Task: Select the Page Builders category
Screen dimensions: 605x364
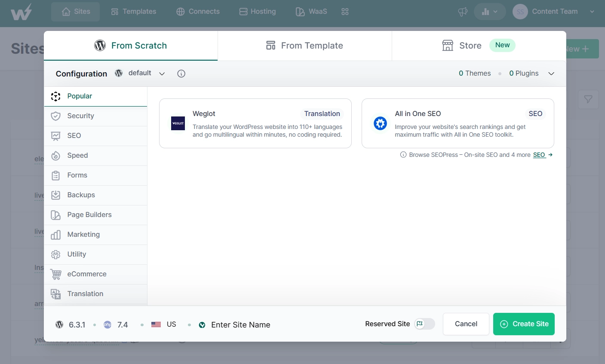Action: [x=95, y=215]
